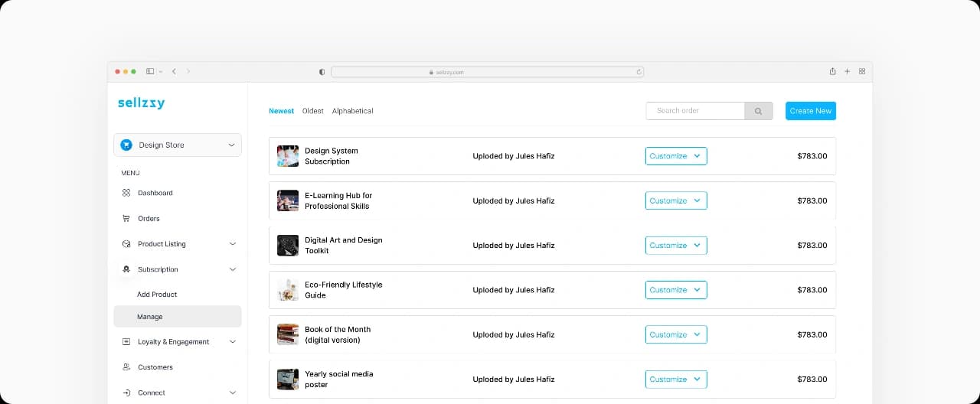Image resolution: width=980 pixels, height=404 pixels.
Task: Sort list Alphabetical
Action: pyautogui.click(x=353, y=111)
